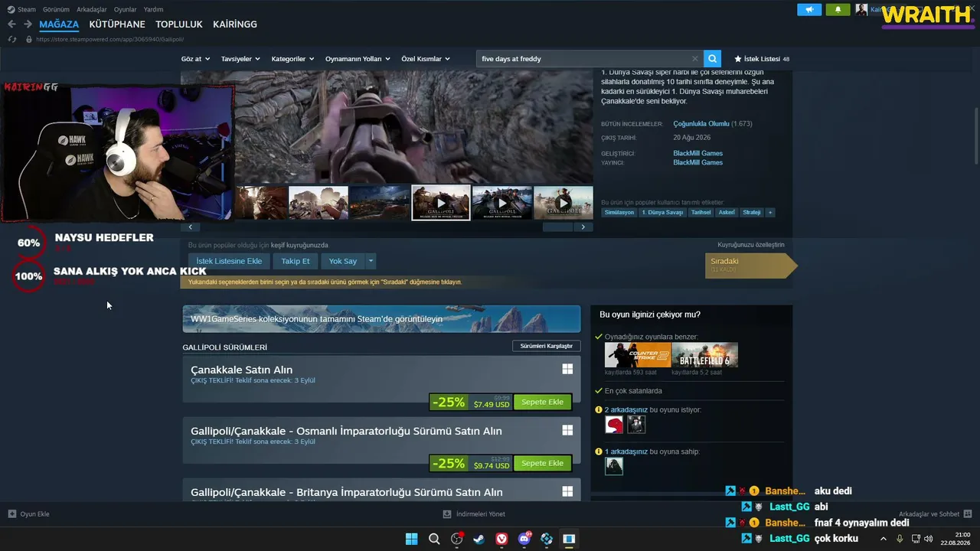Open the BlackMill Games developer link

697,153
